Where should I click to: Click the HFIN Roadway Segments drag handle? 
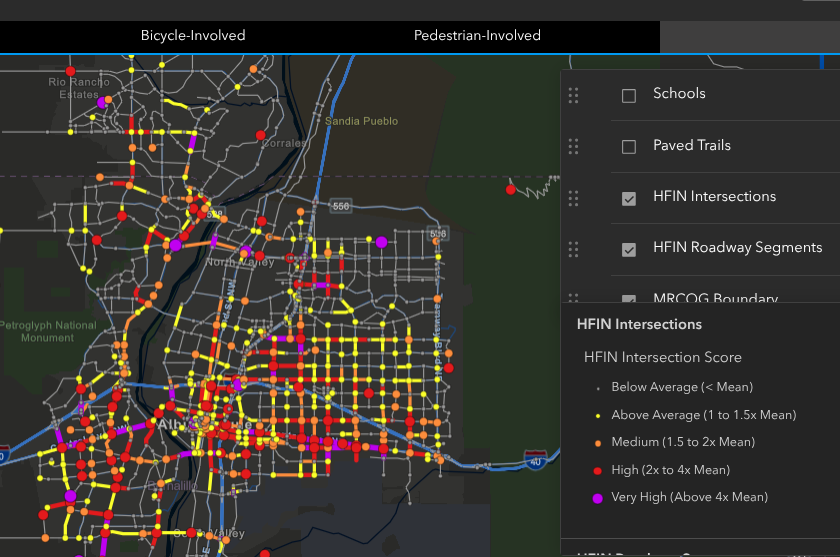click(x=573, y=249)
